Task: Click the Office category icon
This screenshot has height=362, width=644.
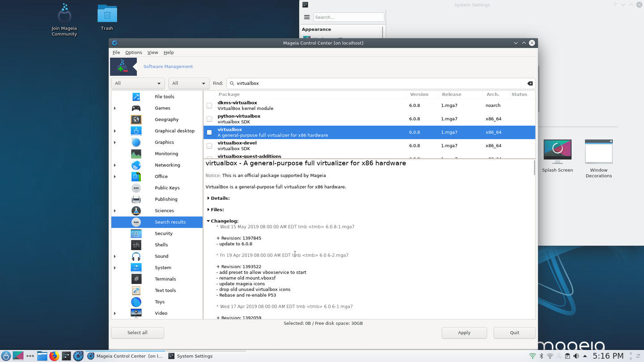Action: [x=136, y=177]
